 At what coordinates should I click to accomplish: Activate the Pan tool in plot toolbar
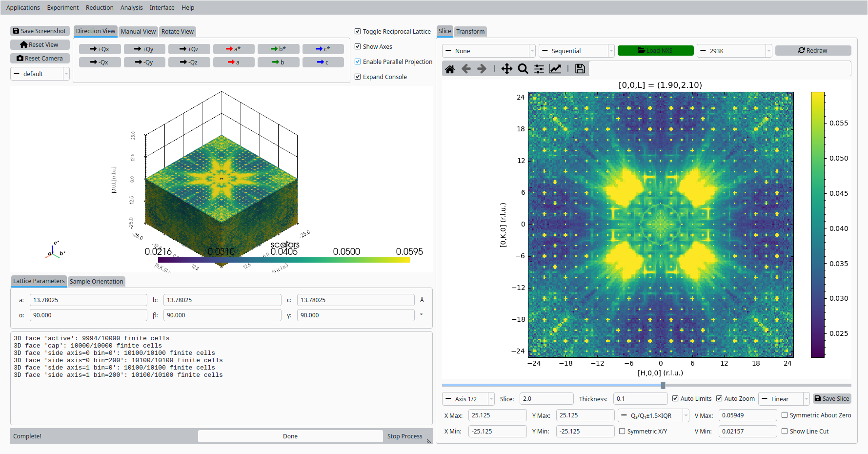pyautogui.click(x=507, y=69)
